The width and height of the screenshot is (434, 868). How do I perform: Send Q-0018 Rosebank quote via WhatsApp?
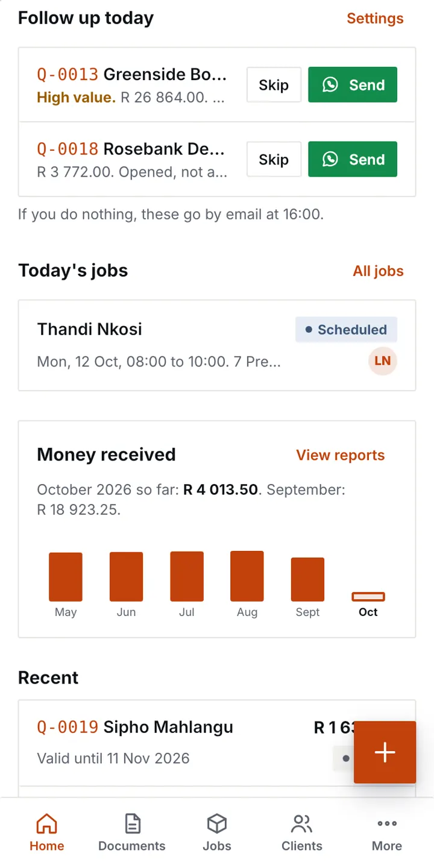(353, 159)
